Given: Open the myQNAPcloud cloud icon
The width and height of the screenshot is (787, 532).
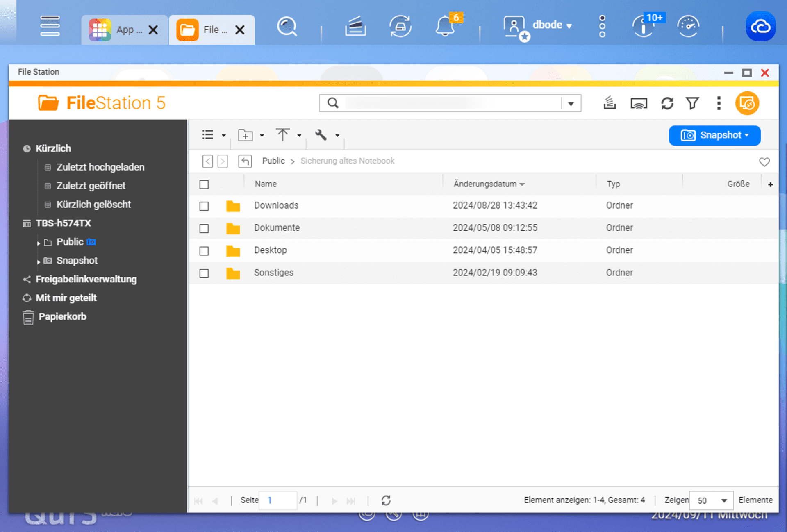Looking at the screenshot, I should [x=760, y=27].
